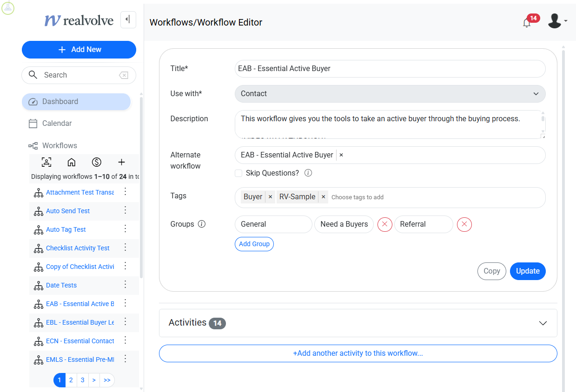
Task: Remove the Referral group with red X
Action: coord(464,224)
